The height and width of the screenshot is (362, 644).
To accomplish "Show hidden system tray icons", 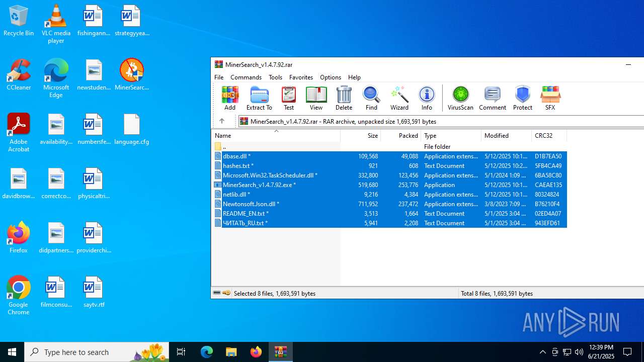I will point(543,352).
